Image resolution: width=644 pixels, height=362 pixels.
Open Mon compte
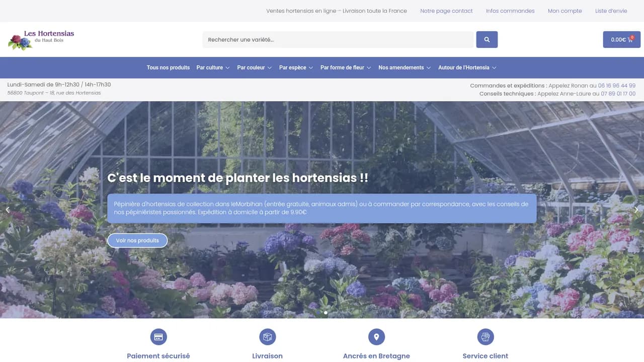pos(565,11)
